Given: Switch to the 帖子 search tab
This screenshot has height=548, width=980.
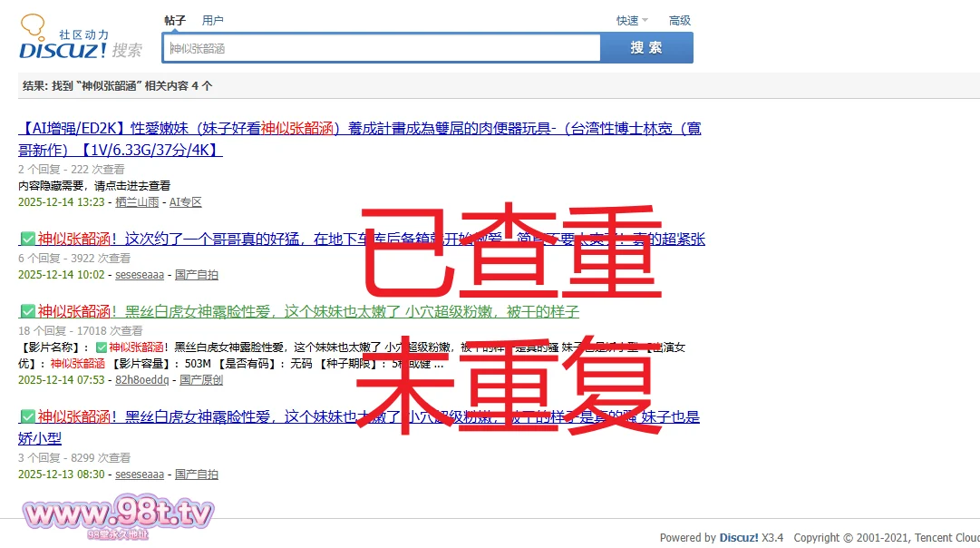Looking at the screenshot, I should (175, 20).
